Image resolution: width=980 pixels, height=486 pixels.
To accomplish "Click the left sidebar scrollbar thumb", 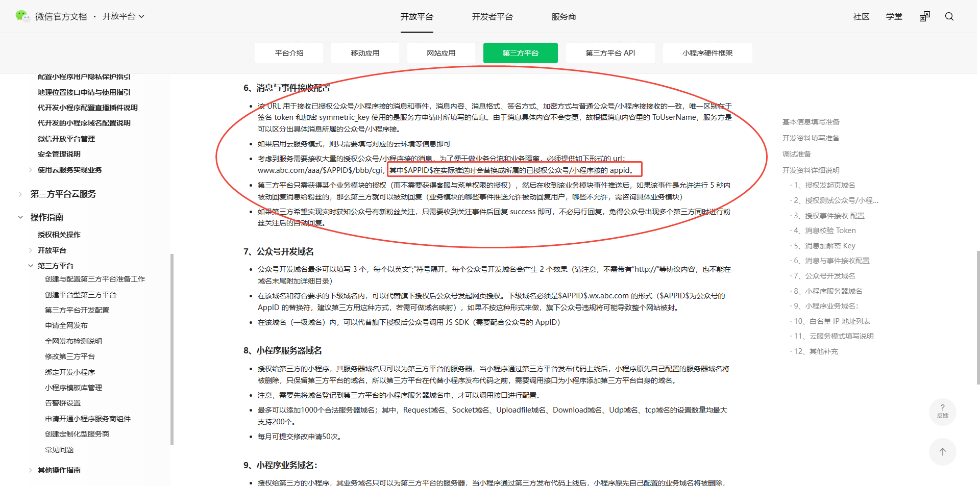I will click(x=172, y=349).
